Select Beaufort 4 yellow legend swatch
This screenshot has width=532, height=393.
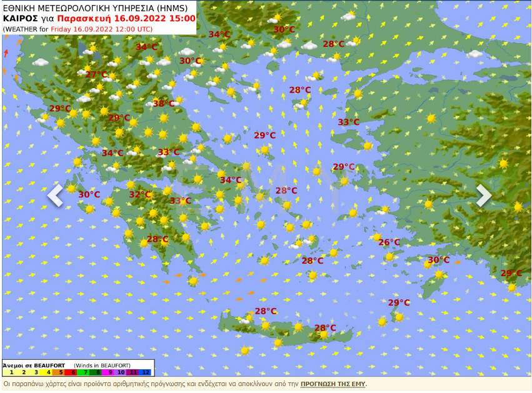pos(46,372)
